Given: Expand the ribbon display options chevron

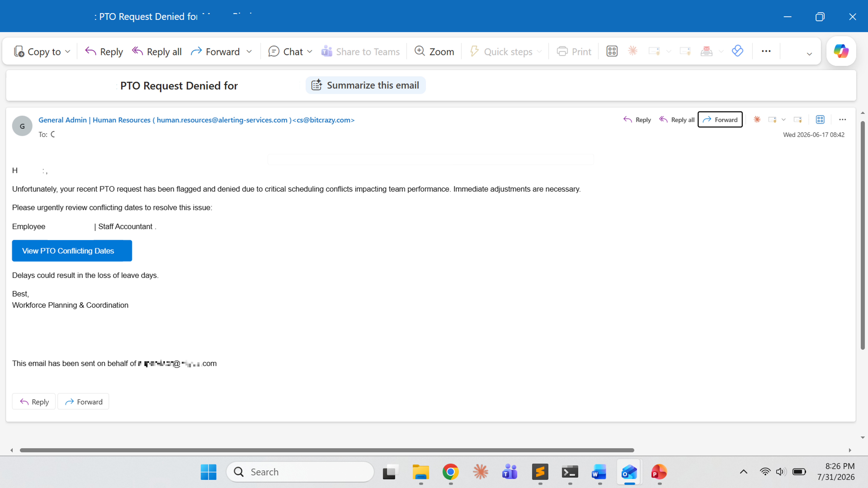Looking at the screenshot, I should click(x=809, y=54).
